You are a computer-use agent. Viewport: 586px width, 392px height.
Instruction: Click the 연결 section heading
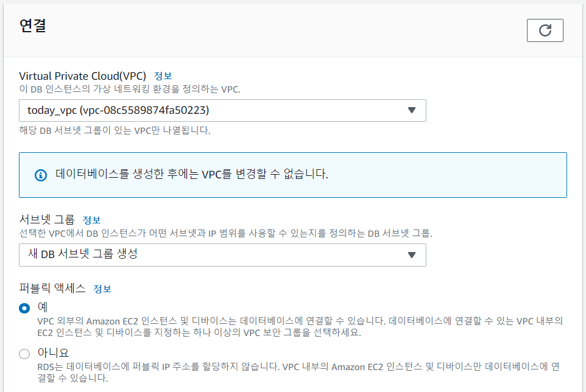pos(32,26)
